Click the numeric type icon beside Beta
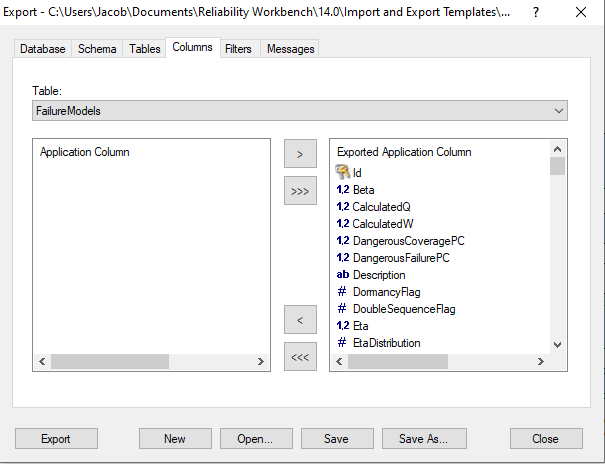The width and height of the screenshot is (605, 464). (343, 190)
